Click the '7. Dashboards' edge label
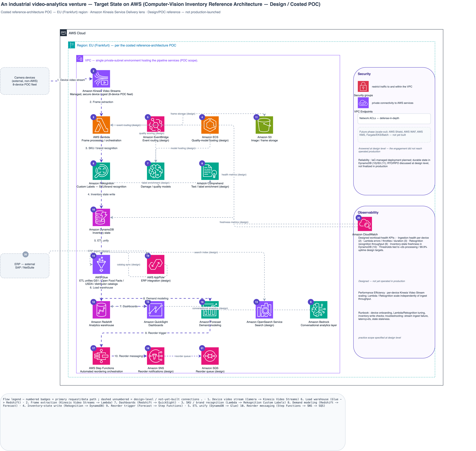476x451 pixels. 128,306
